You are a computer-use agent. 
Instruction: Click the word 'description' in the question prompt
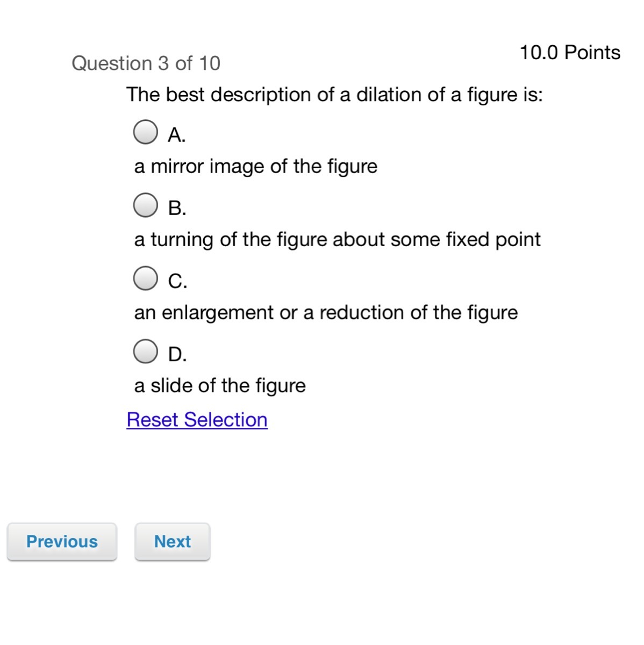pos(261,95)
